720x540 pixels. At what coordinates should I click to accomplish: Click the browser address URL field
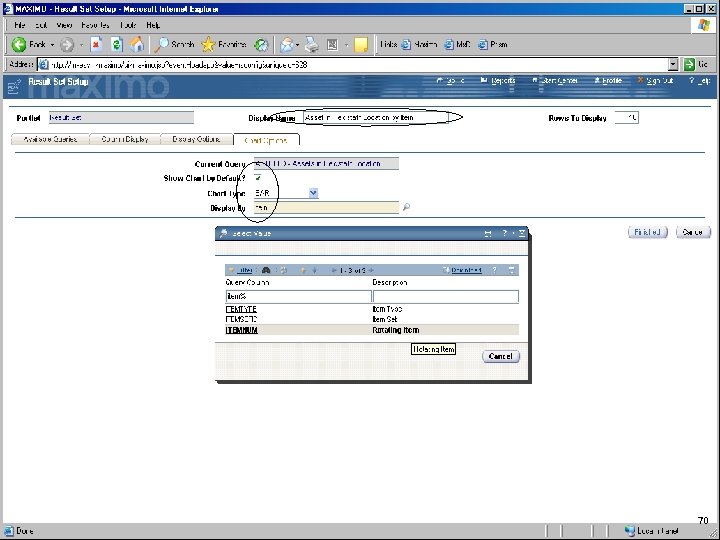coord(353,65)
